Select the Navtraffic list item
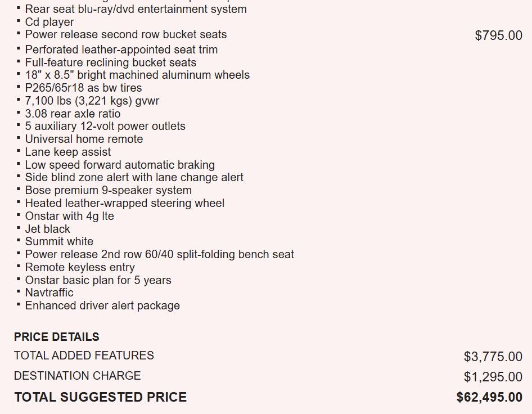 (49, 292)
